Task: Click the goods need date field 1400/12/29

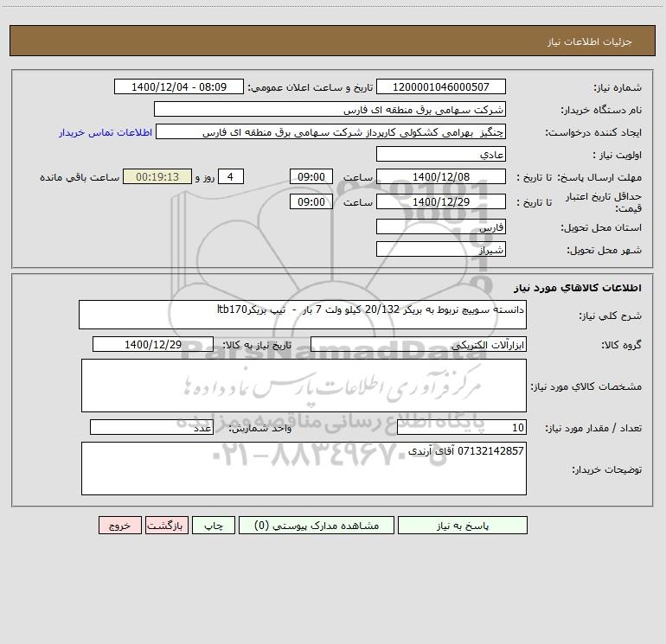Action: (x=153, y=344)
